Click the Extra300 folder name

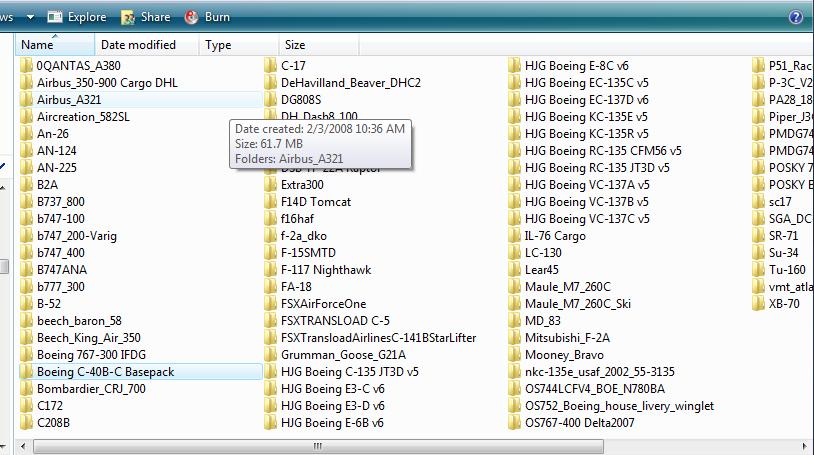click(x=302, y=185)
